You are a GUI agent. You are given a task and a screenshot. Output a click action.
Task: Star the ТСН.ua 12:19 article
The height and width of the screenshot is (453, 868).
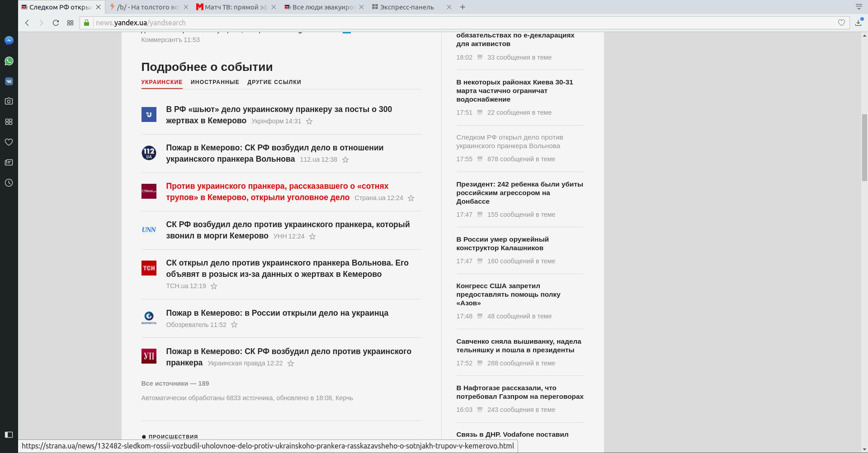[214, 286]
